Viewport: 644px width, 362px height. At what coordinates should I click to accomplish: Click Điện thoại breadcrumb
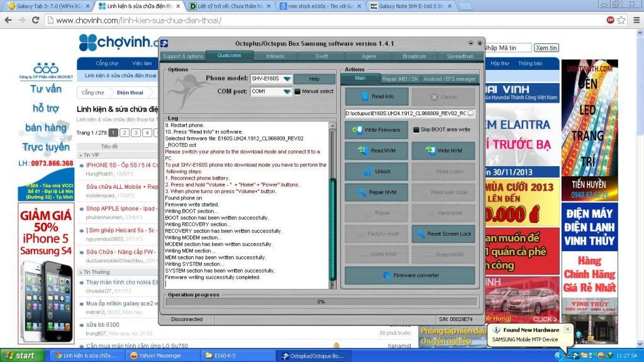(130, 93)
